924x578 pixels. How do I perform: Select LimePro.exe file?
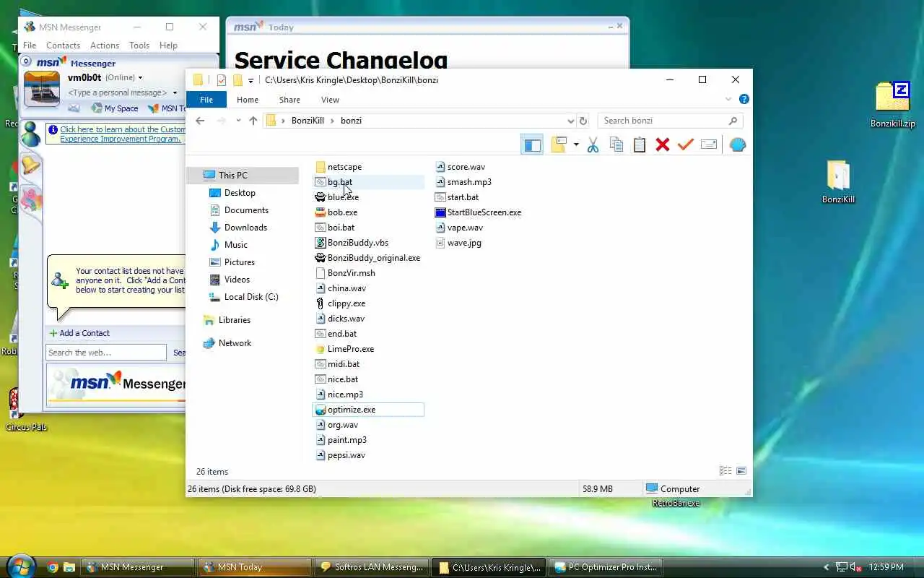pyautogui.click(x=350, y=349)
